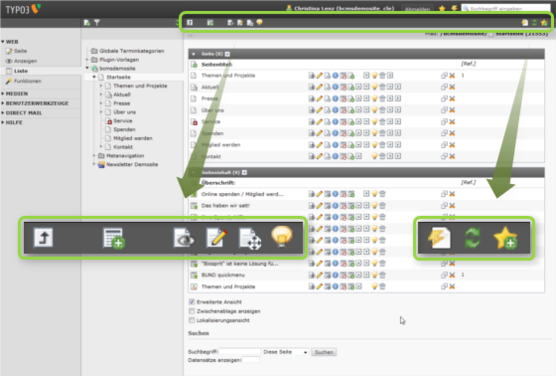Collapse the Seite table with header arrow
The width and height of the screenshot is (556, 376).
[194, 54]
